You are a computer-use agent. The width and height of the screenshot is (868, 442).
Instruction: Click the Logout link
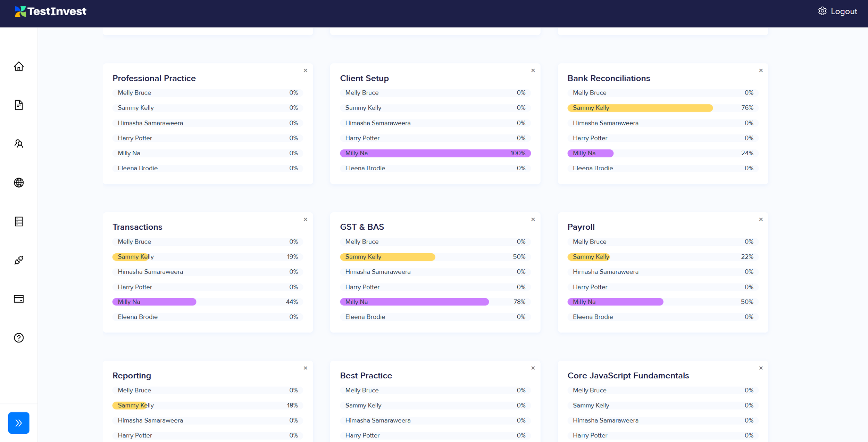844,11
